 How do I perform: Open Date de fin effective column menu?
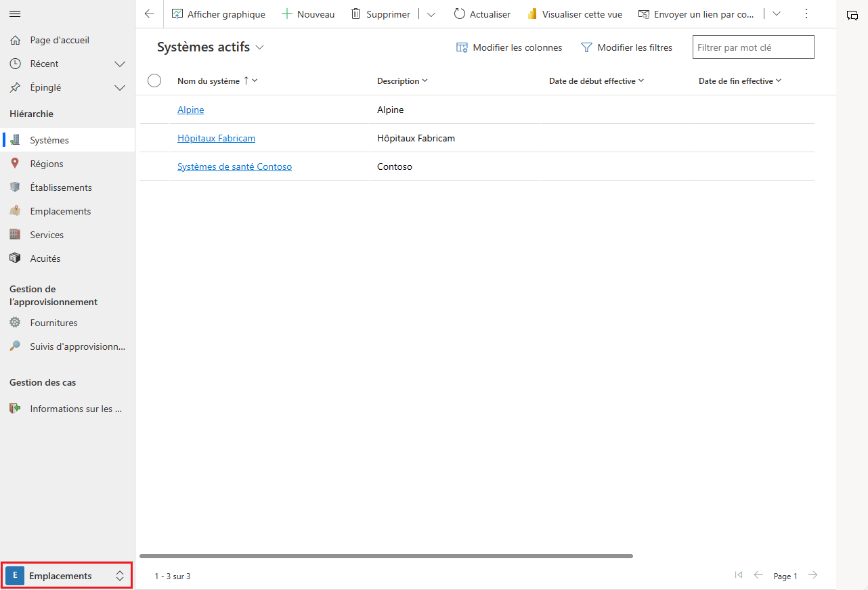pyautogui.click(x=740, y=81)
